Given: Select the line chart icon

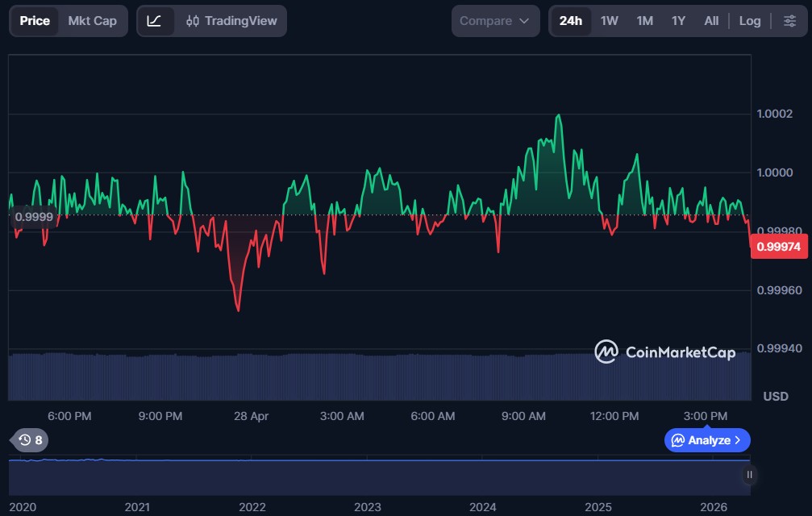Looking at the screenshot, I should click(154, 21).
